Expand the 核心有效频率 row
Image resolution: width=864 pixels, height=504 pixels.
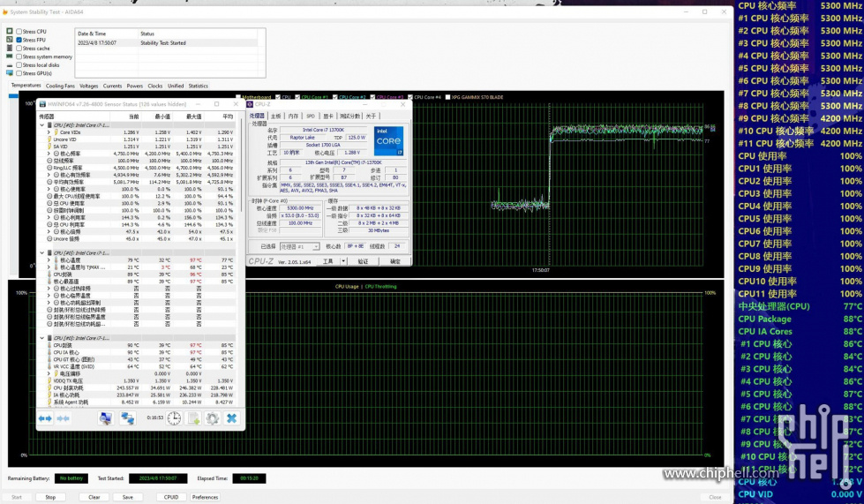tap(49, 175)
